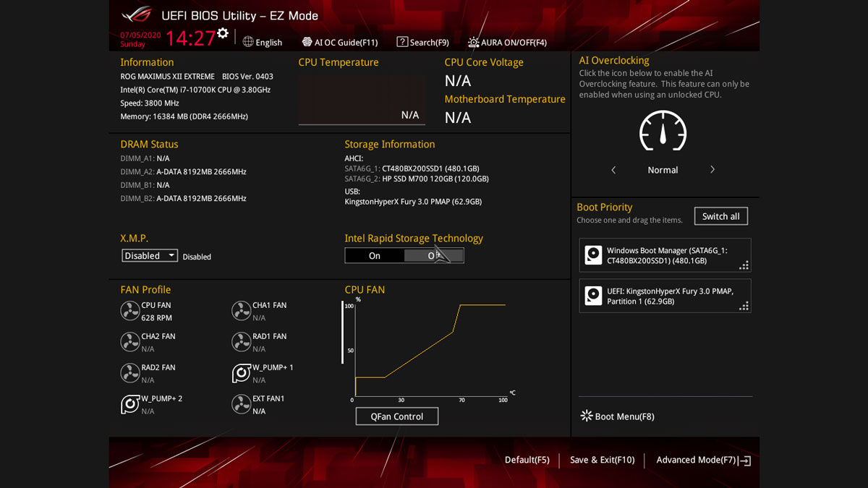This screenshot has width=868, height=488.
Task: Click the RAD2 FAN icon
Action: [x=129, y=373]
